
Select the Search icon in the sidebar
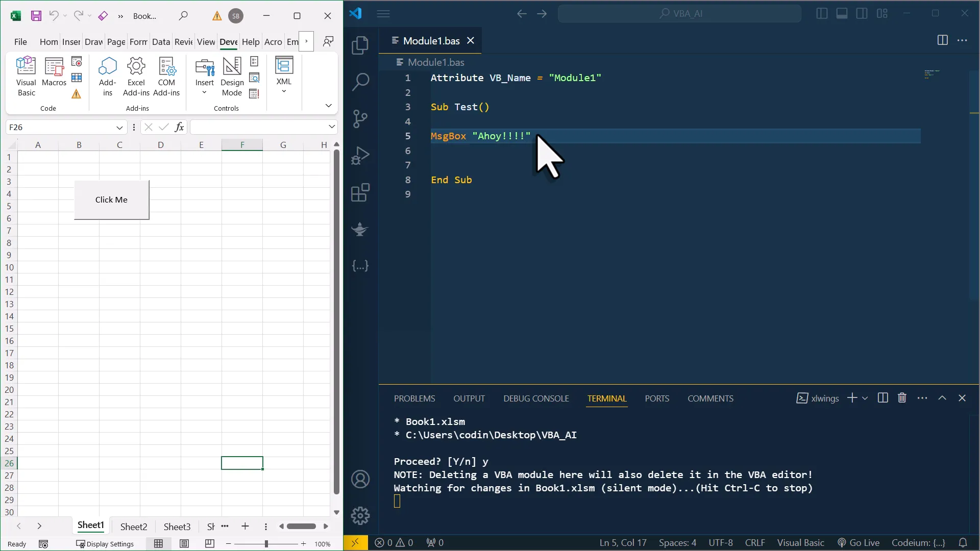pyautogui.click(x=360, y=82)
